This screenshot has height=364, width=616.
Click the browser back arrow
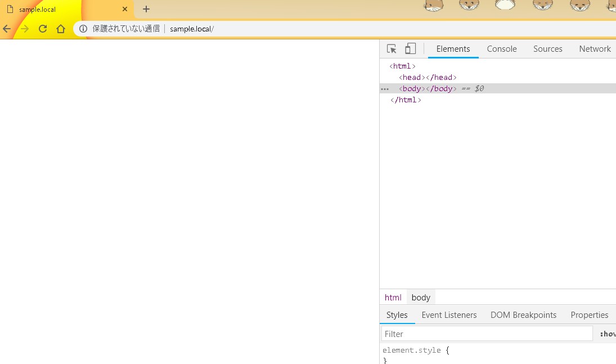tap(7, 29)
